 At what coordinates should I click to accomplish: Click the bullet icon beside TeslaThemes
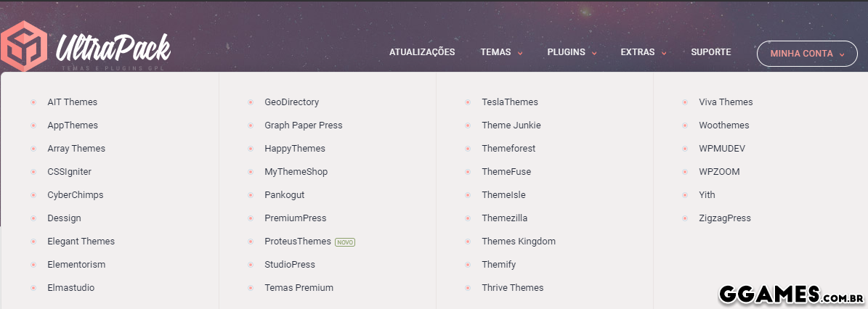[x=468, y=102]
